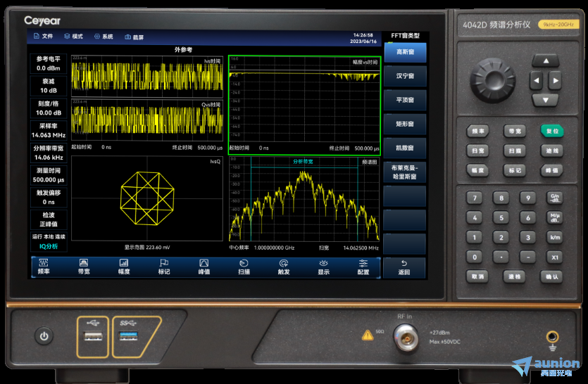
Task: Open the 文件 file menu
Action: (43, 36)
